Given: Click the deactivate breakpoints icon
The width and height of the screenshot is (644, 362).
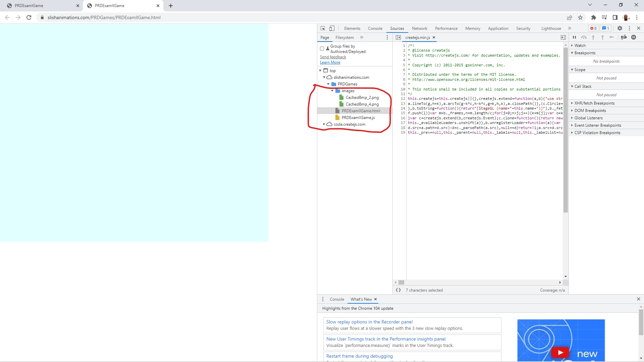Looking at the screenshot, I should coord(624,38).
